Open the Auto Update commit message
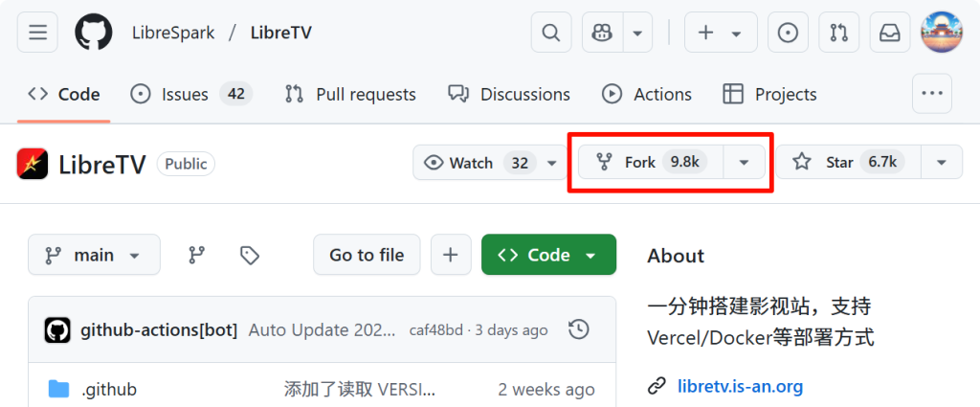This screenshot has height=407, width=980. click(x=322, y=330)
